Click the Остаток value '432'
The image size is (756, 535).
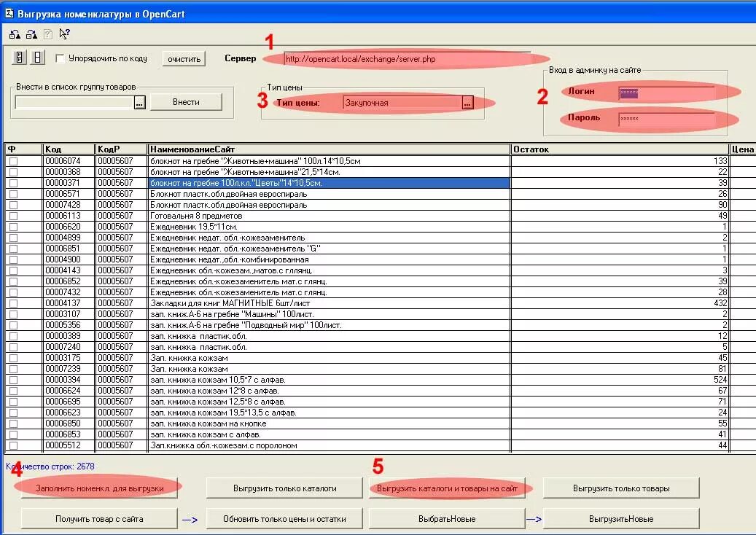[720, 303]
